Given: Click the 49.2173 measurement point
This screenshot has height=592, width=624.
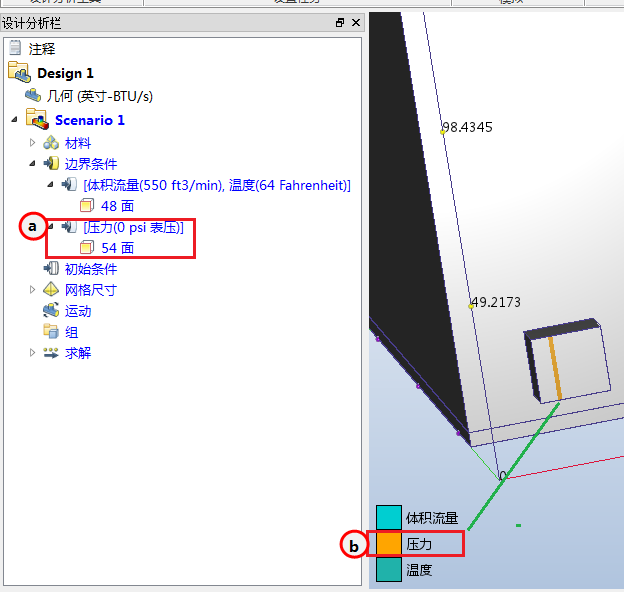Looking at the screenshot, I should (471, 306).
